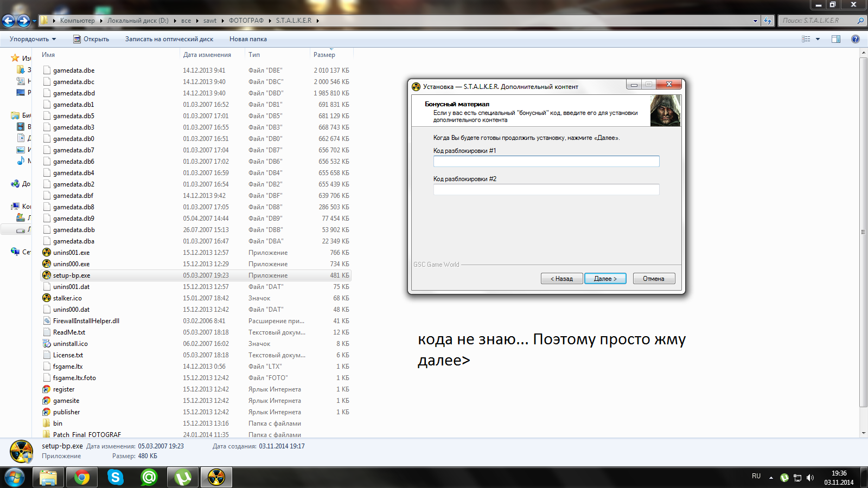Toggle the preview pane icon
Screen dimensions: 868x488
point(836,39)
